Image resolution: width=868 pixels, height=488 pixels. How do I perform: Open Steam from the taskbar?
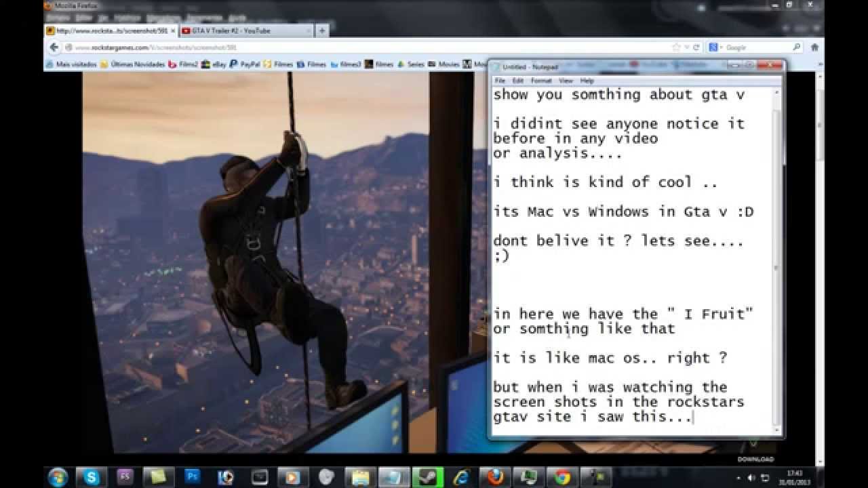pos(428,476)
